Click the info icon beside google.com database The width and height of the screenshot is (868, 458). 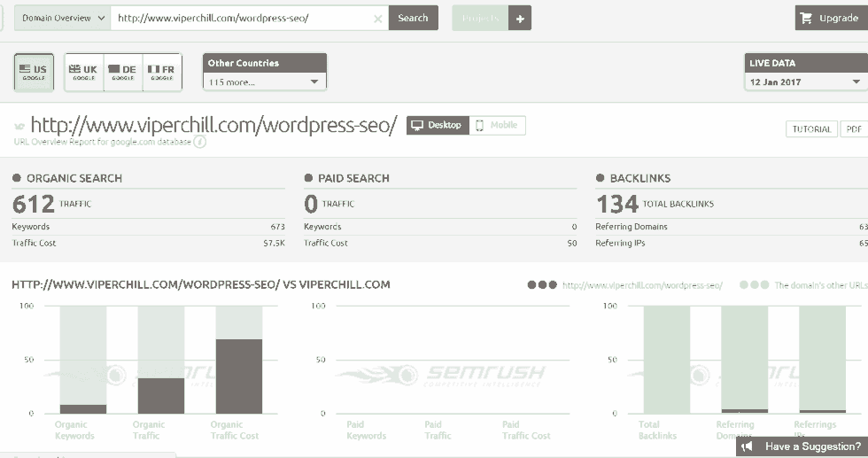[x=200, y=142]
